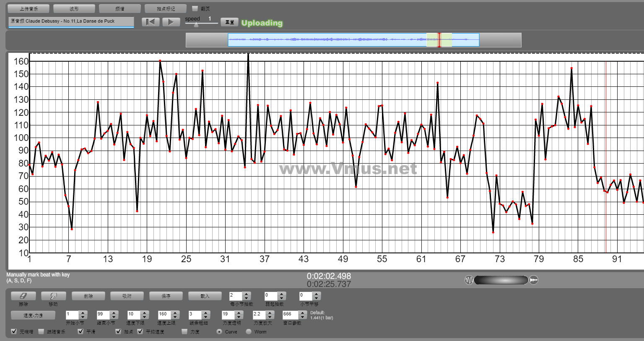Click the compressed waveform icon right of zoom bar

[x=534, y=280]
